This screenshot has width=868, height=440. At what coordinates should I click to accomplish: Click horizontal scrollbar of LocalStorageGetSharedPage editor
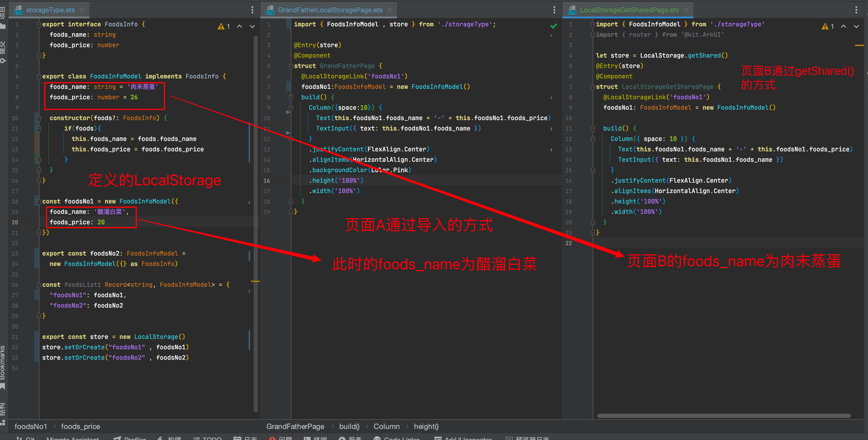[723, 416]
